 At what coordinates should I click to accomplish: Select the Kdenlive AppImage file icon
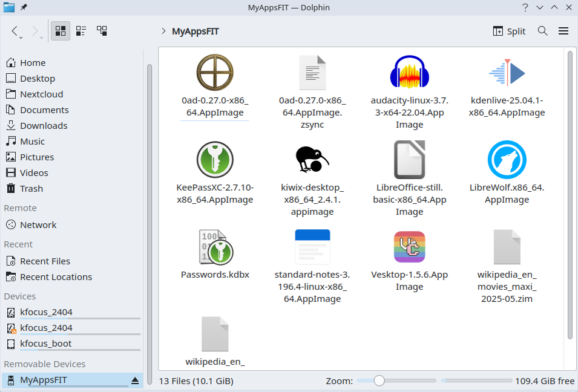(x=507, y=72)
